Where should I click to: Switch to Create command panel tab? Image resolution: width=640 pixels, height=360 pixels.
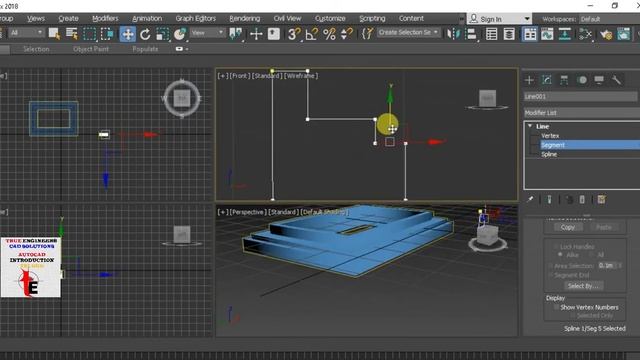tap(529, 80)
